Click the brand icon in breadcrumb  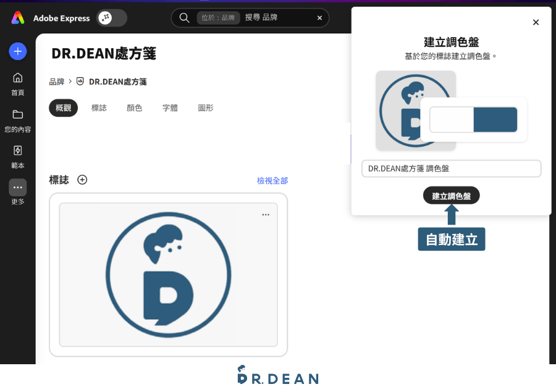[x=80, y=81]
